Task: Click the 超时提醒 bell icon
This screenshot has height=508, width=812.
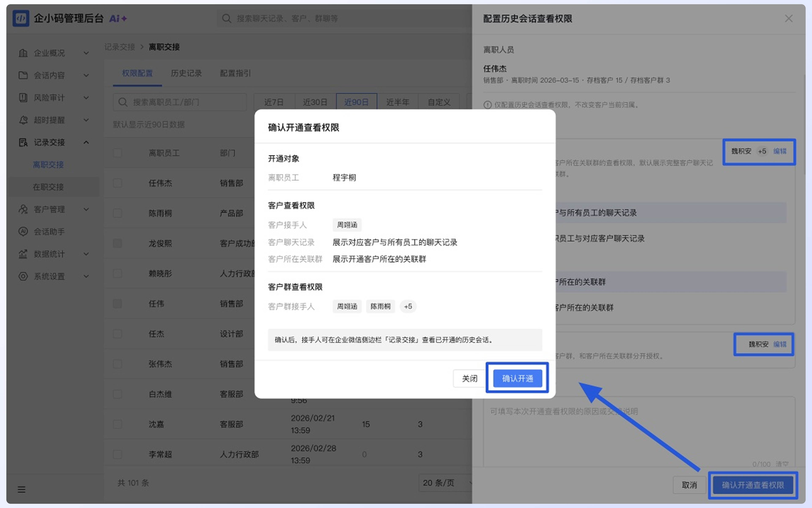Action: point(23,120)
